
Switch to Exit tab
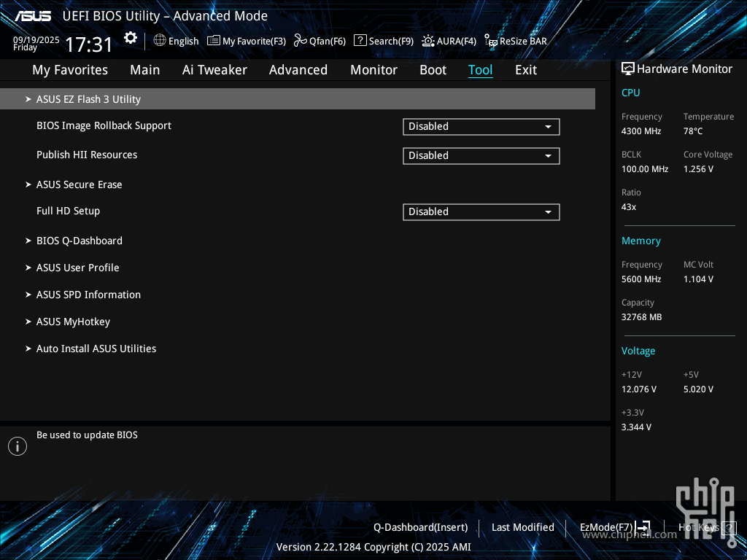(x=526, y=70)
